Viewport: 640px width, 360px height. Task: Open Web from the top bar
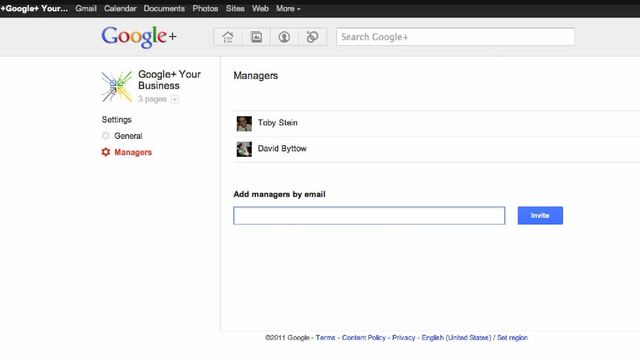click(260, 8)
